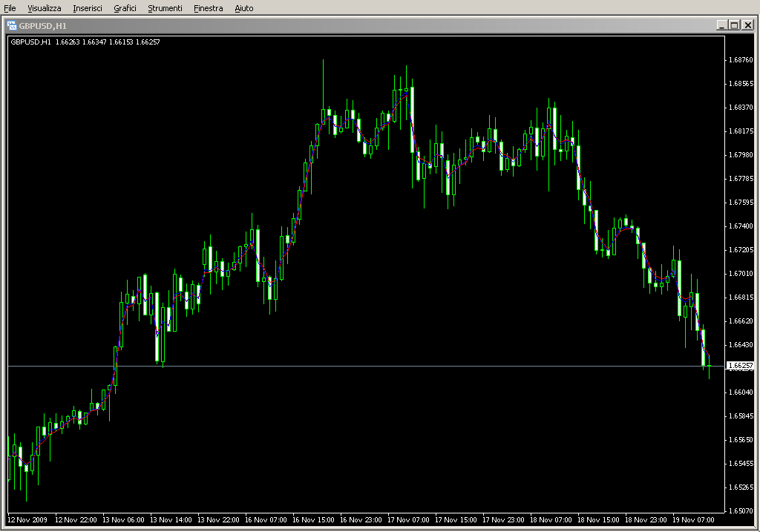
Task: Open the Finestra menu
Action: pos(208,8)
